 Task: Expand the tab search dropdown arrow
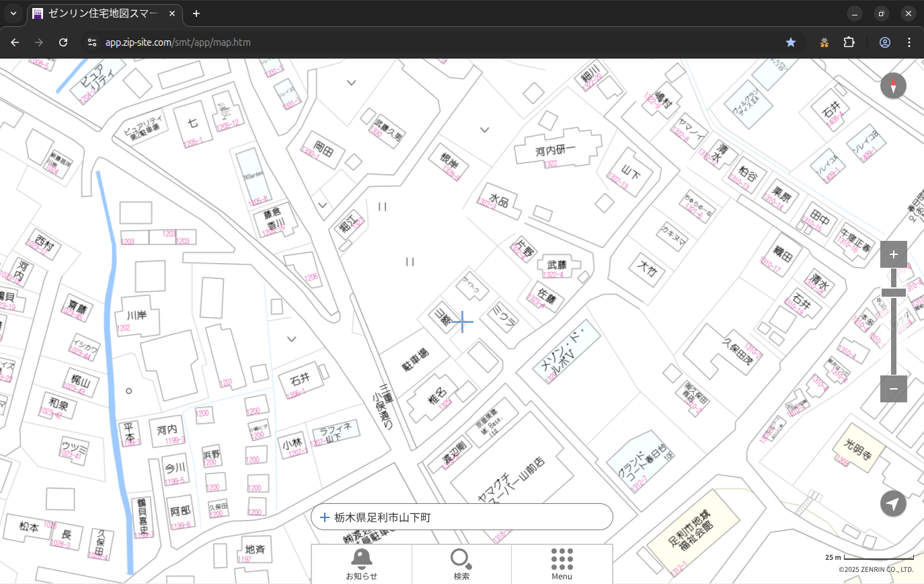13,13
